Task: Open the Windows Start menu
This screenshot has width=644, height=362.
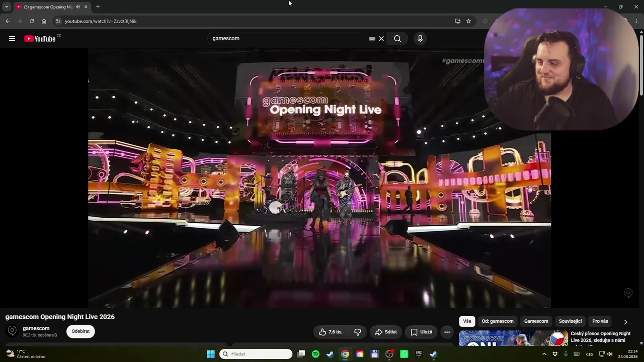Action: click(x=211, y=354)
